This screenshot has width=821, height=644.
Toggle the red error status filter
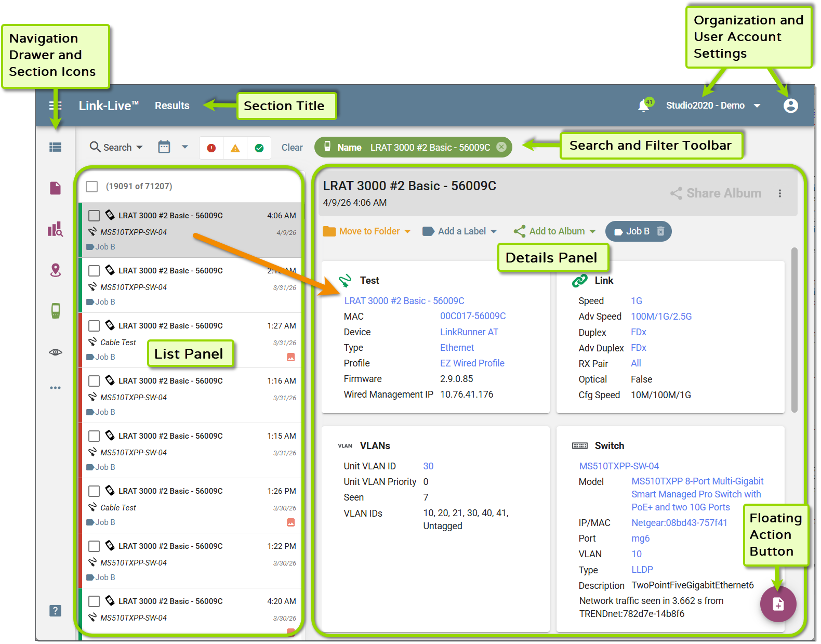pos(211,148)
